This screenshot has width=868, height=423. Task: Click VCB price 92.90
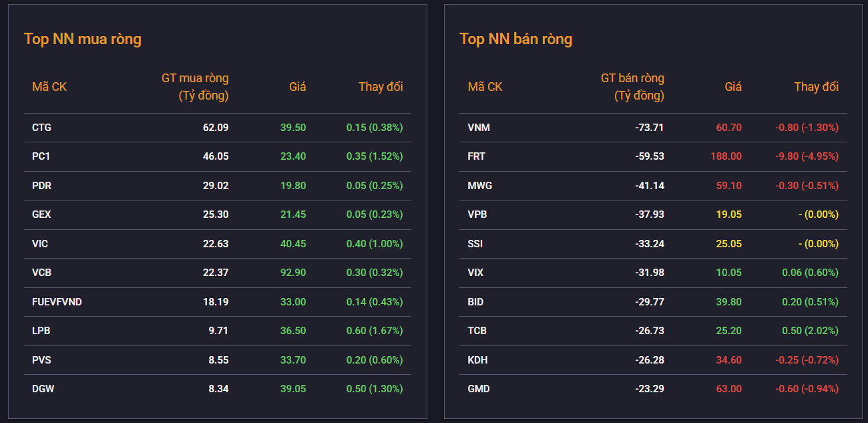click(x=293, y=273)
